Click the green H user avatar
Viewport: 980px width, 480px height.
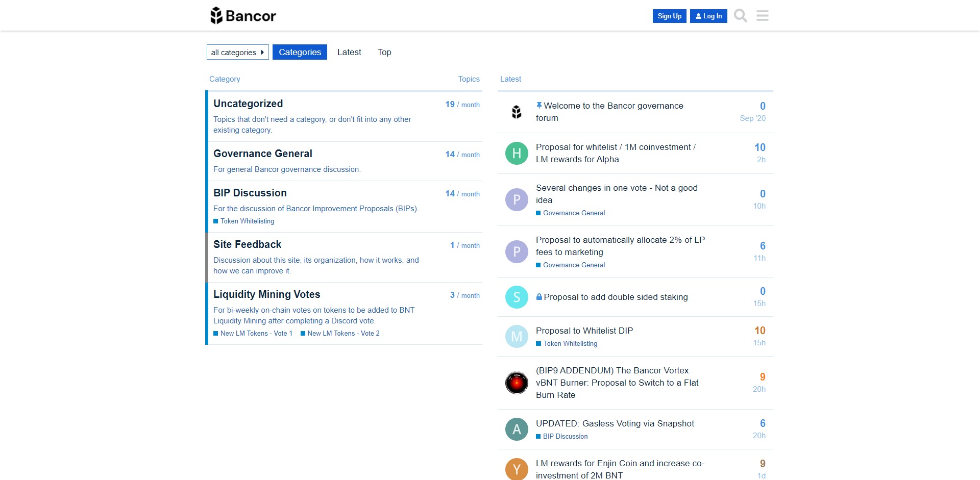(x=517, y=153)
